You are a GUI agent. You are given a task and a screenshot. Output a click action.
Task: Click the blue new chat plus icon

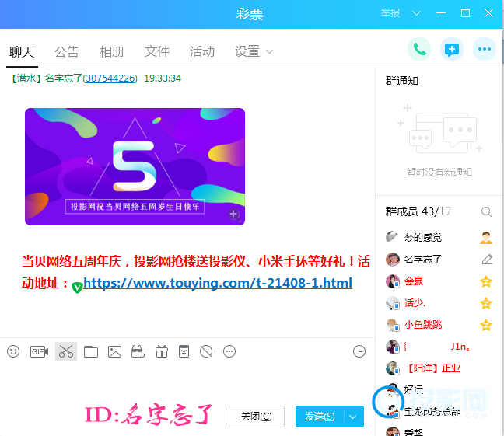[452, 49]
